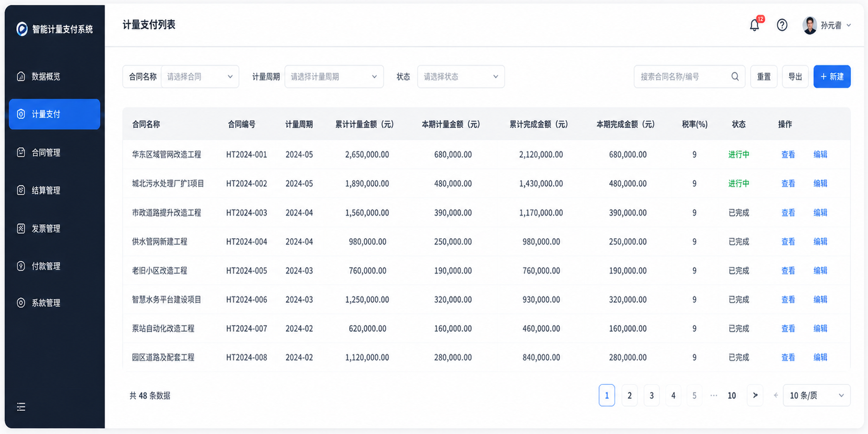
Task: Click 查看 for 泵站自动化改造工程
Action: [788, 328]
